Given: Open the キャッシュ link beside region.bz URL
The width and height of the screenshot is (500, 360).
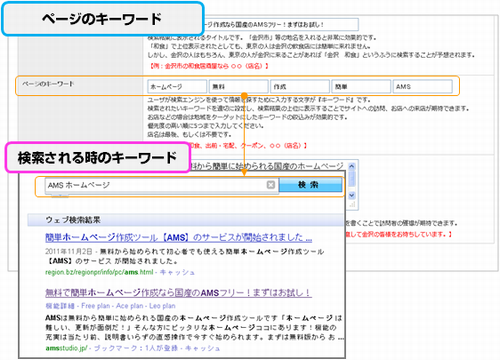Looking at the screenshot, I should click(x=177, y=272).
